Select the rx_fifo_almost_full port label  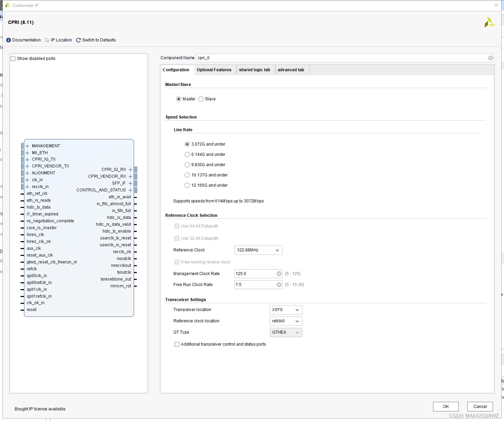114,204
